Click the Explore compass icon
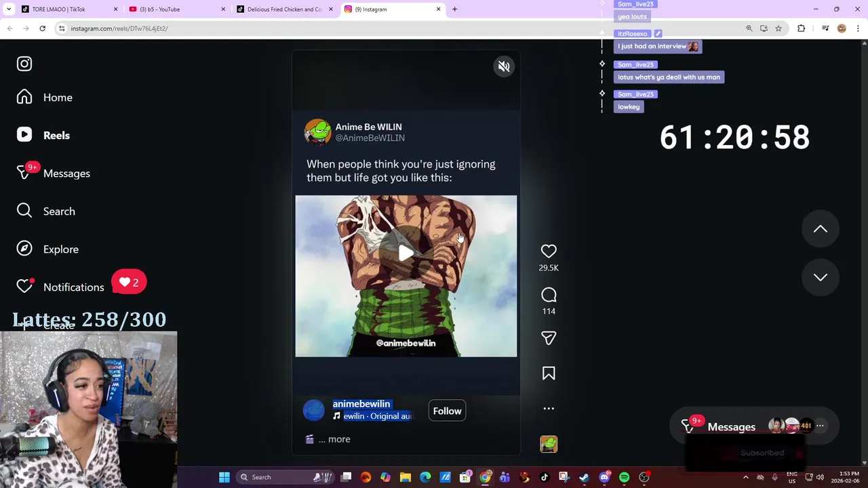 [24, 249]
